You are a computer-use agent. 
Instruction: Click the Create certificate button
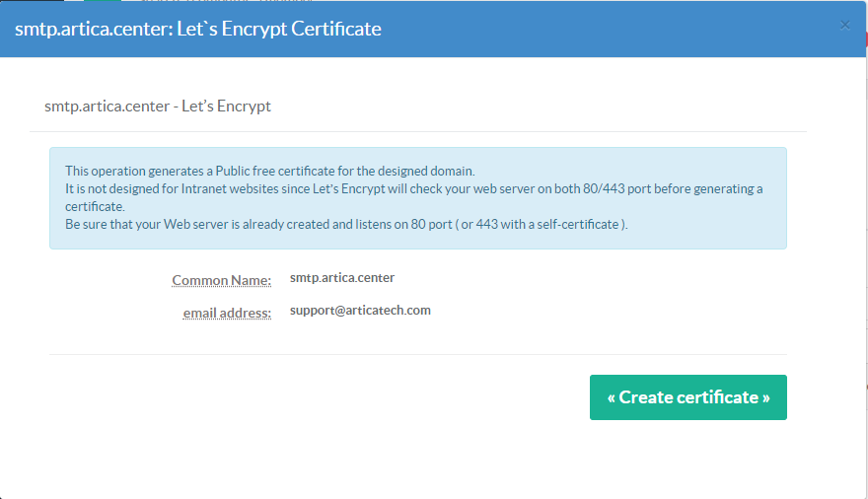(688, 397)
